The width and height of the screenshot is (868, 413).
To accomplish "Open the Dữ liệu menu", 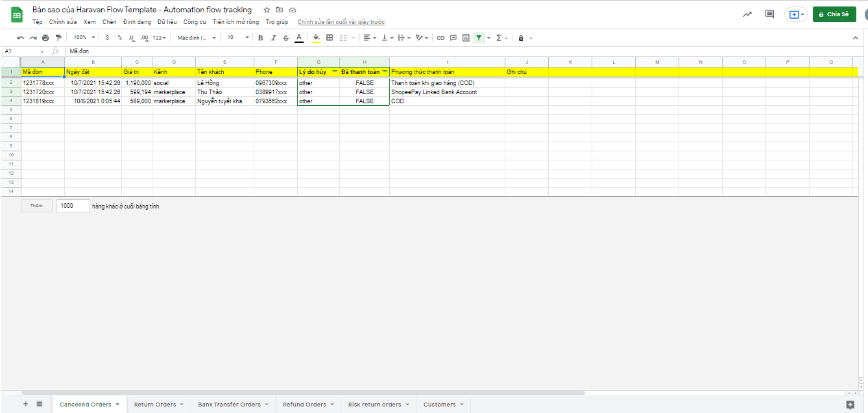I will click(167, 22).
